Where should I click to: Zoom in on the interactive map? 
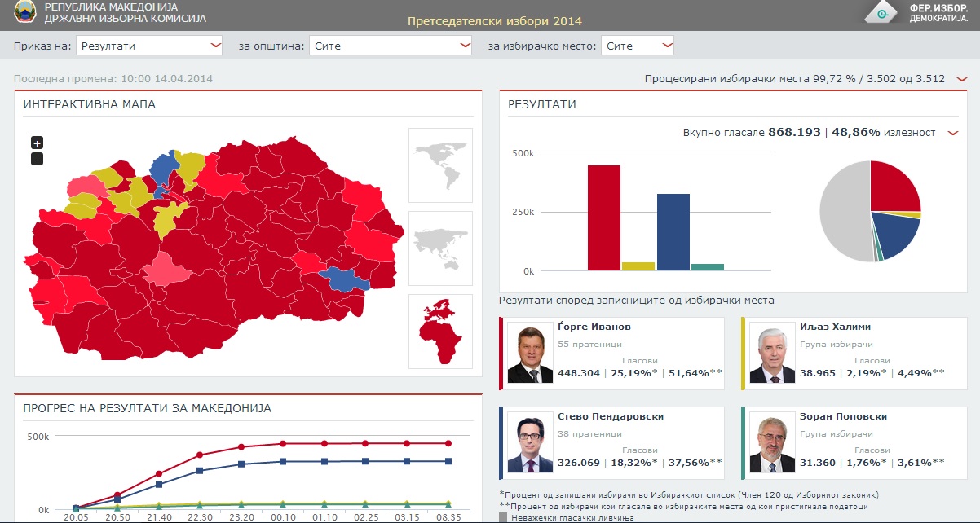37,143
